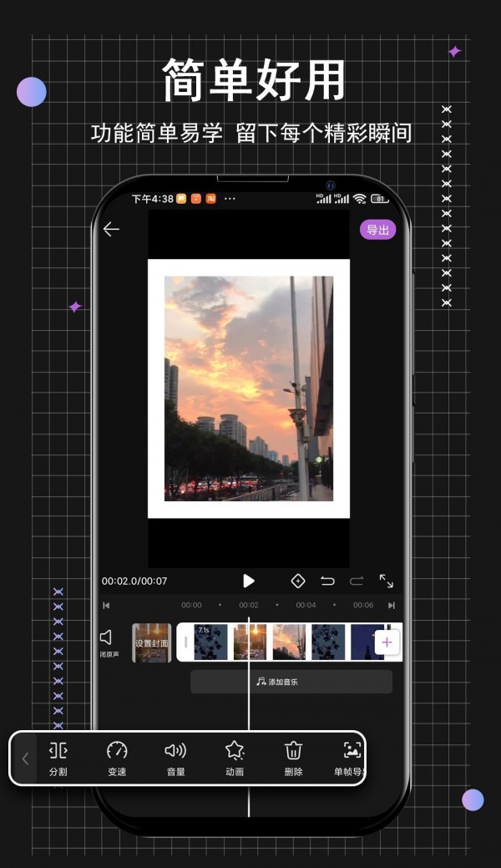Select the 单帧导出 frame export tool

coord(351,757)
